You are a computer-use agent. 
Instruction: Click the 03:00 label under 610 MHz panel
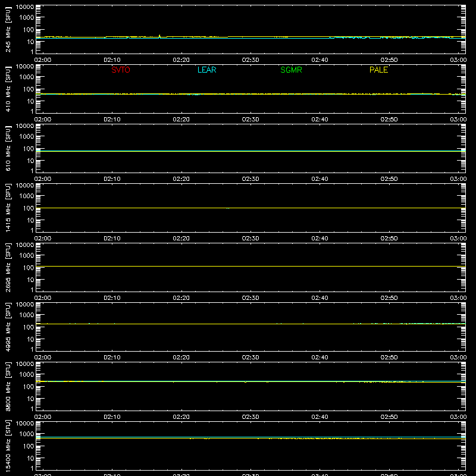(458, 179)
